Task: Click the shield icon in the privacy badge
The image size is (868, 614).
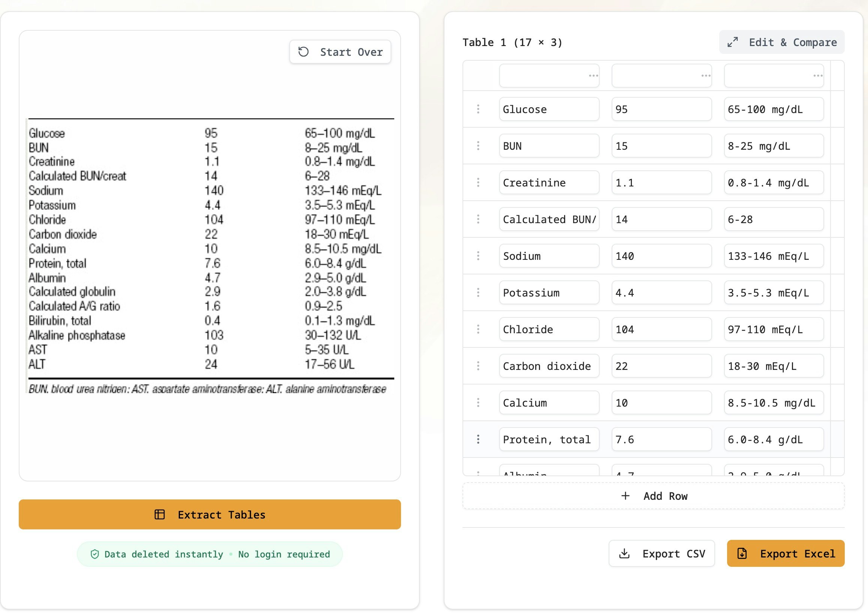Action: click(x=95, y=554)
